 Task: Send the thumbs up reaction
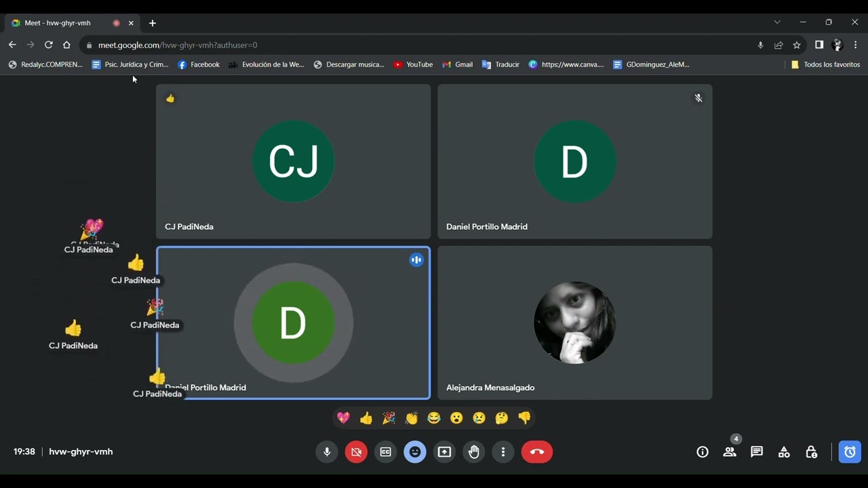point(366,418)
